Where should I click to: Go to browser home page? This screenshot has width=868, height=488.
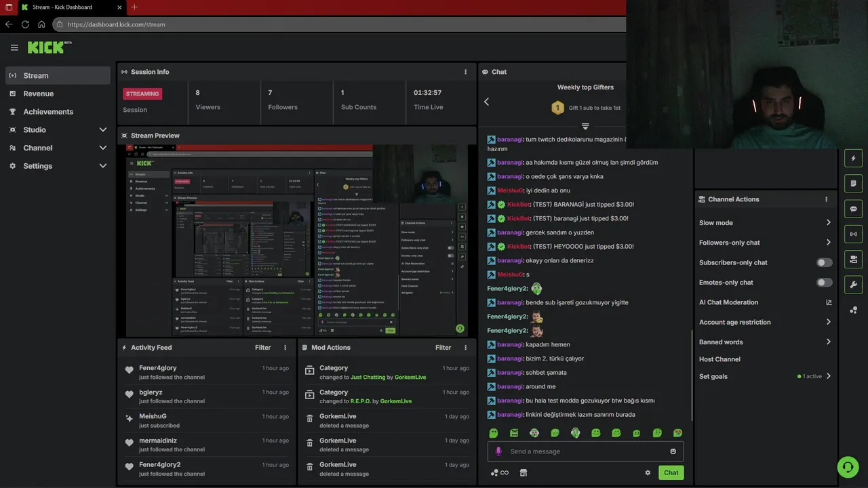coord(41,24)
